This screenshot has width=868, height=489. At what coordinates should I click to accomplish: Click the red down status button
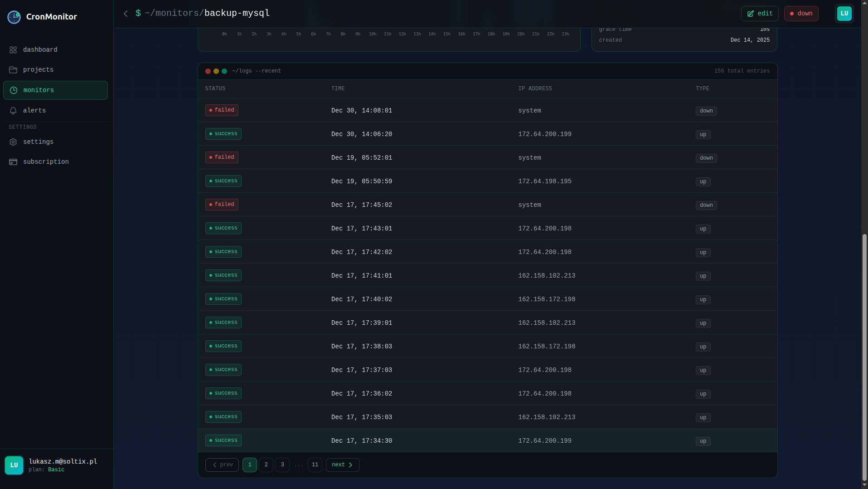click(801, 14)
